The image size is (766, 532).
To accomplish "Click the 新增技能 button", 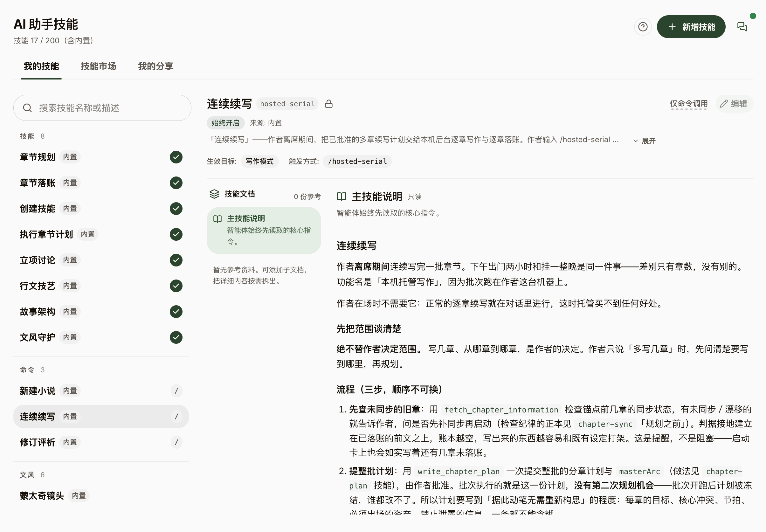I will (691, 27).
